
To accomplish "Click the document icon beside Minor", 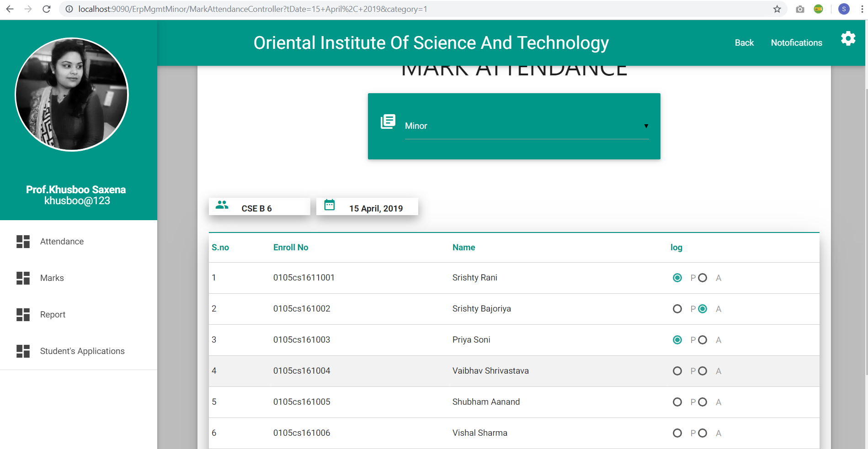I will pos(388,121).
